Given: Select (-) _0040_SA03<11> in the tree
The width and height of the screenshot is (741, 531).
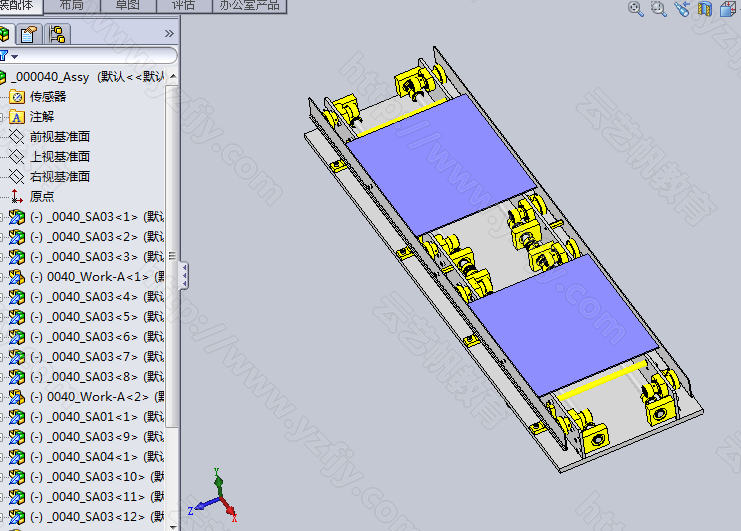Looking at the screenshot, I should 97,497.
